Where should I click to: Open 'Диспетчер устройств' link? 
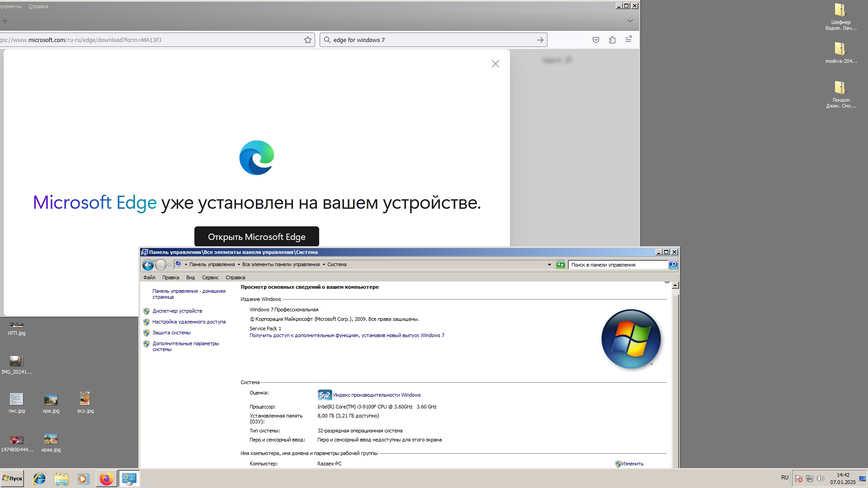pos(177,311)
